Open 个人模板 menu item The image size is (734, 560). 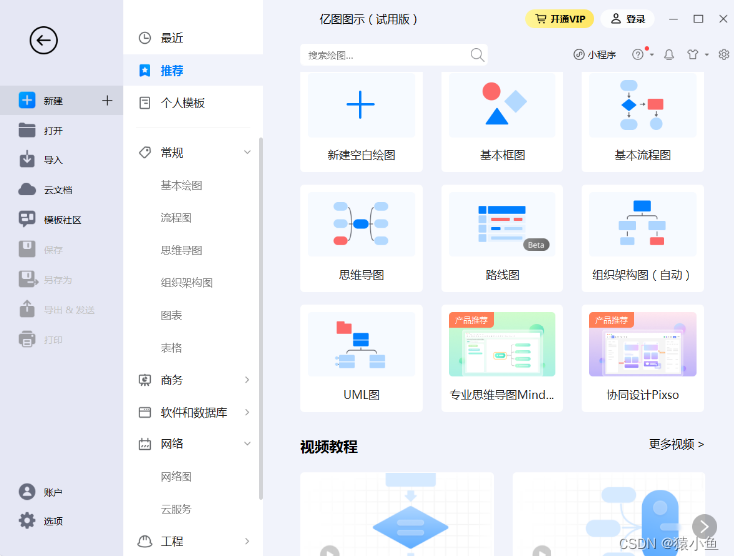pos(192,103)
